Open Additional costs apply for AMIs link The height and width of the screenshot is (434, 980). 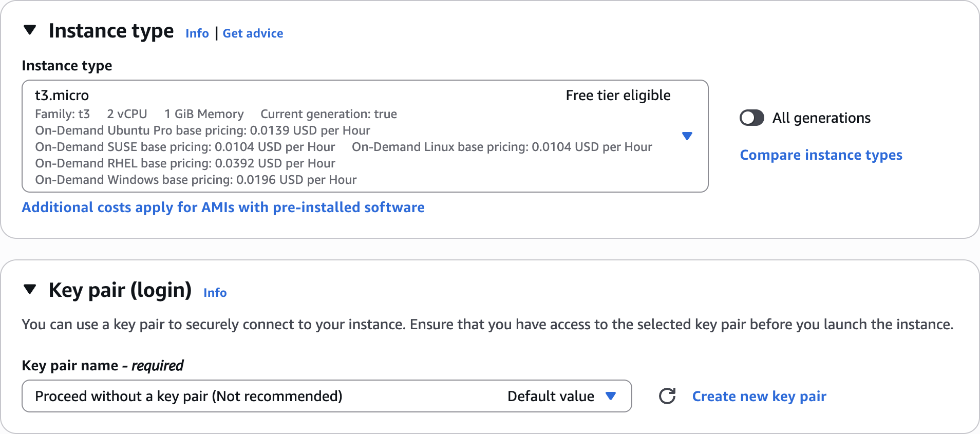tap(223, 207)
